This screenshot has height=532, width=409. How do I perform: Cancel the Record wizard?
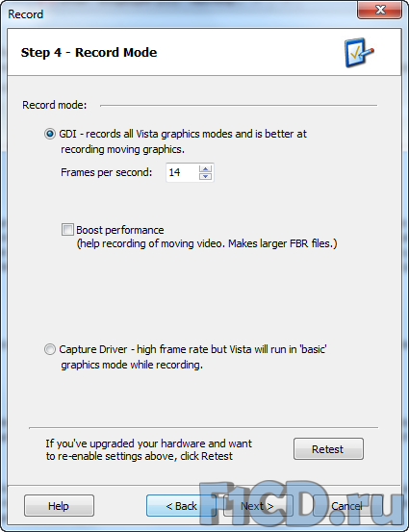click(x=347, y=505)
